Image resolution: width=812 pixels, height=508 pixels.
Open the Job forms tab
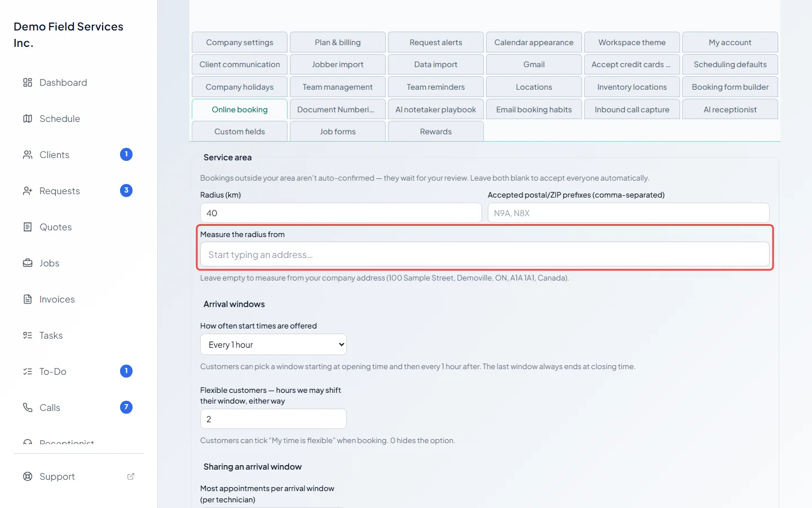pos(338,132)
